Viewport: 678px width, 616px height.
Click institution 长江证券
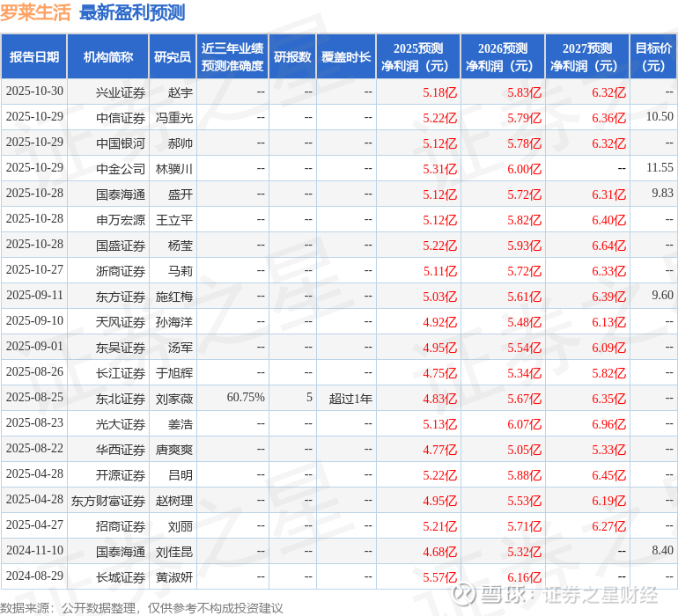pos(121,373)
